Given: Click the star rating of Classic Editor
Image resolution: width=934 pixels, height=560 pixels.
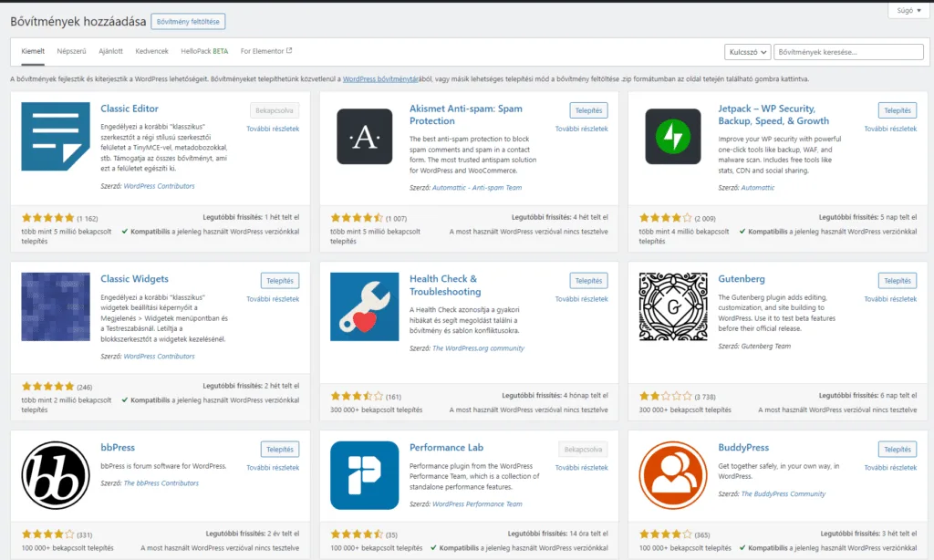Looking at the screenshot, I should (x=47, y=218).
